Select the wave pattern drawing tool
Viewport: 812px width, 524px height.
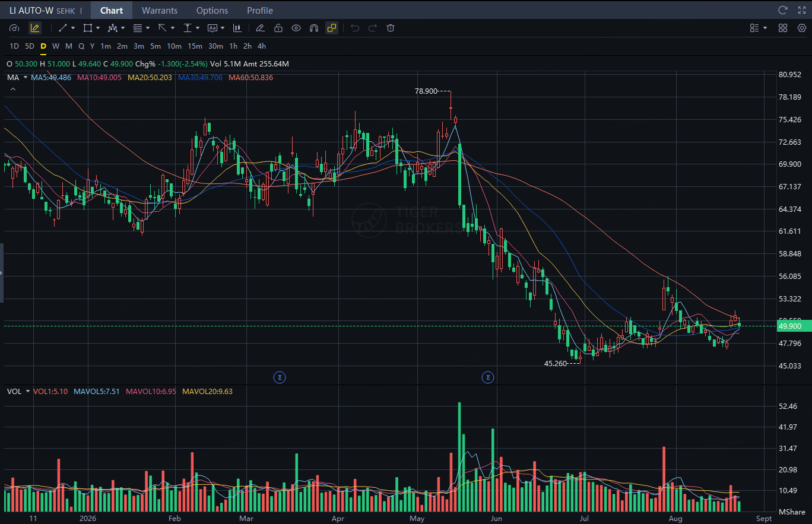(x=113, y=28)
